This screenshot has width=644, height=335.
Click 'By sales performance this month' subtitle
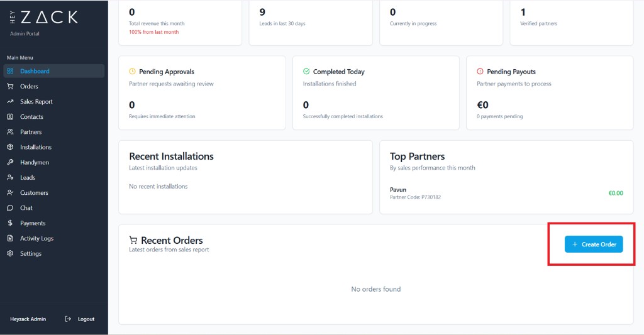point(432,167)
